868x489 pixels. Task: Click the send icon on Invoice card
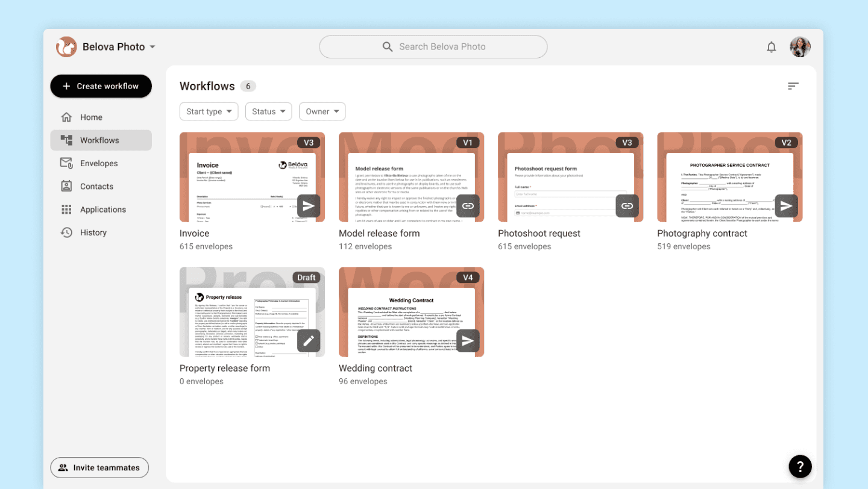pos(309,206)
